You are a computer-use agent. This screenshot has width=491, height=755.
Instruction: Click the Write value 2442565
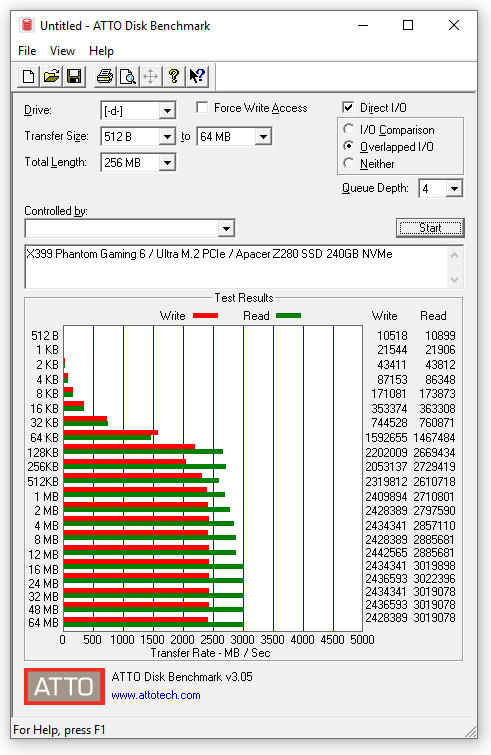(x=387, y=553)
